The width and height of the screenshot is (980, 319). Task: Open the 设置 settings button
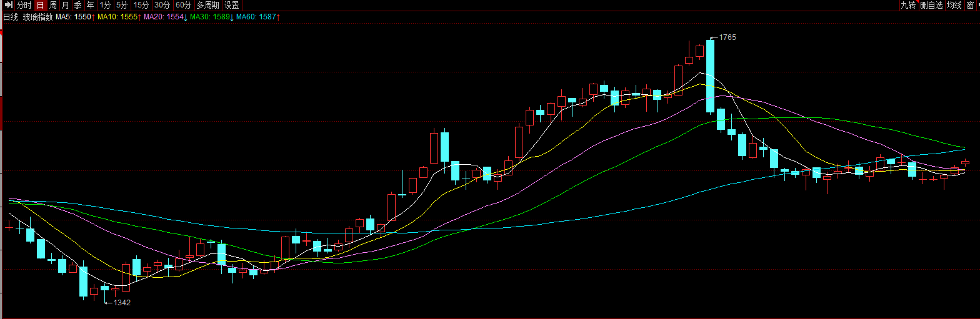tap(232, 5)
